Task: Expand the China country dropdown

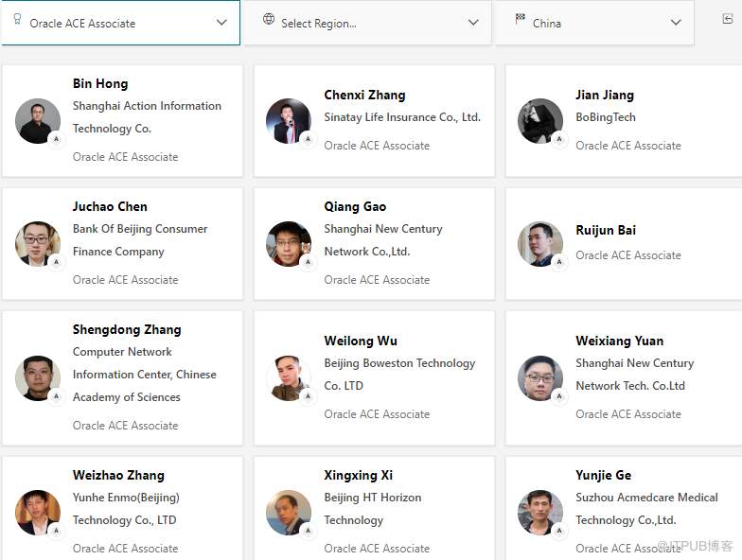Action: (x=676, y=23)
